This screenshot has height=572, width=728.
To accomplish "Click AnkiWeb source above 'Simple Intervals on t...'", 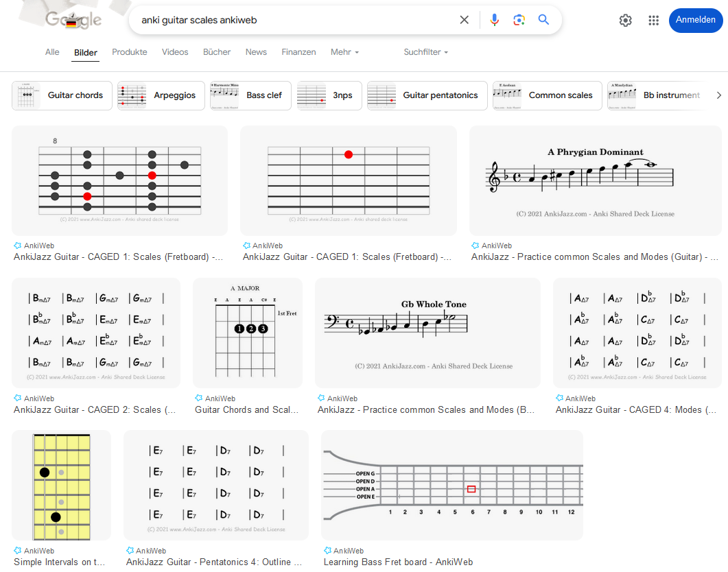I will coord(39,551).
